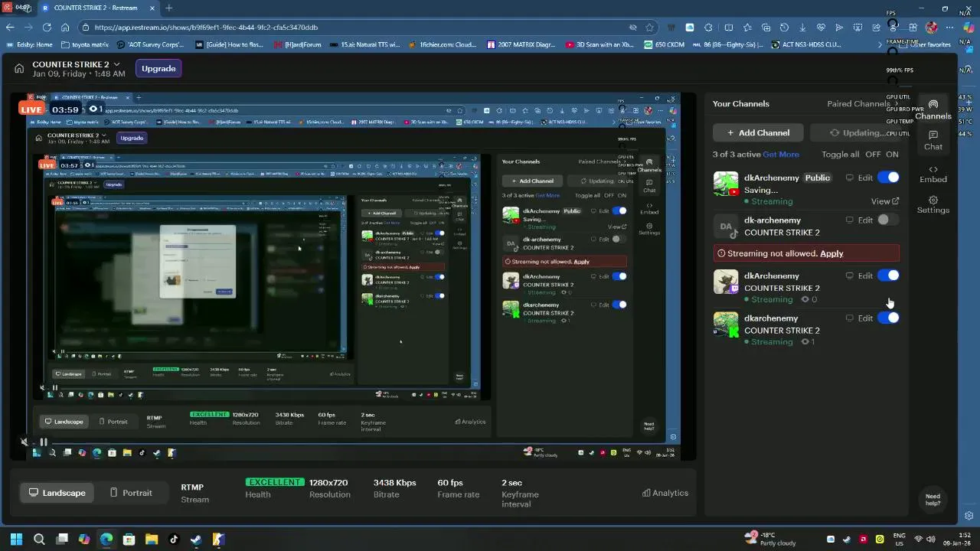Bookmark this page with star icon
The image size is (980, 551).
(x=649, y=27)
